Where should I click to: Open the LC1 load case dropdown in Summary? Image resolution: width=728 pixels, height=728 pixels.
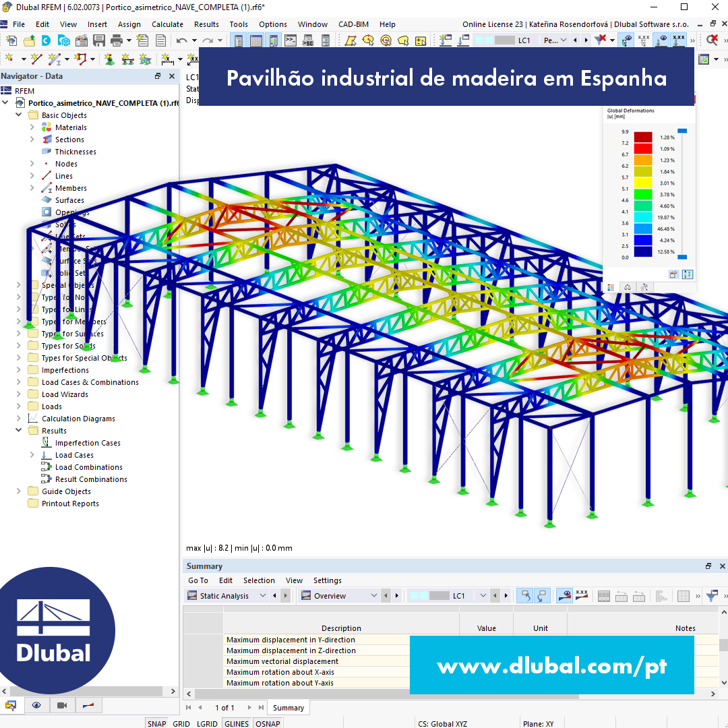pos(448,596)
